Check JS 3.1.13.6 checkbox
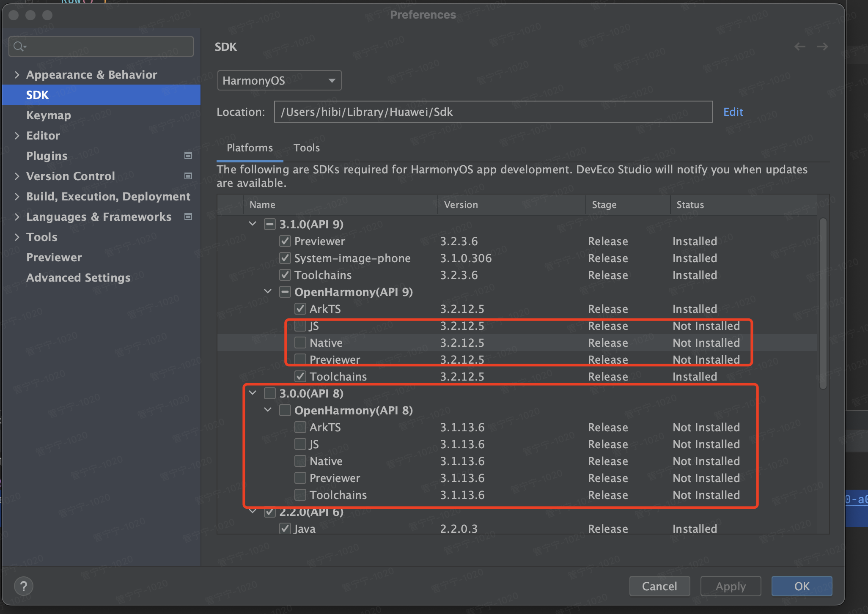The width and height of the screenshot is (868, 614). click(x=300, y=444)
